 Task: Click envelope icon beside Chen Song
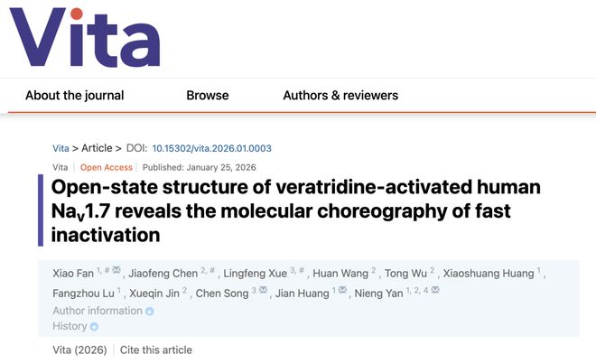click(263, 290)
